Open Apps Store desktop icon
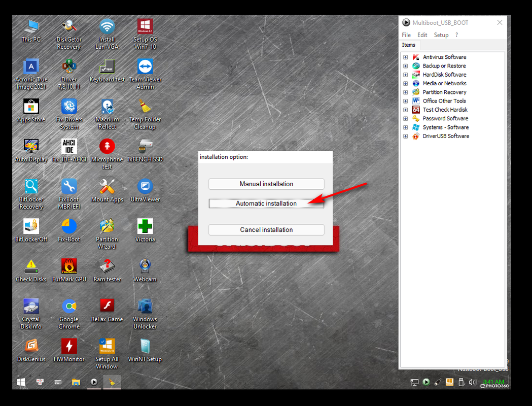 [31, 111]
